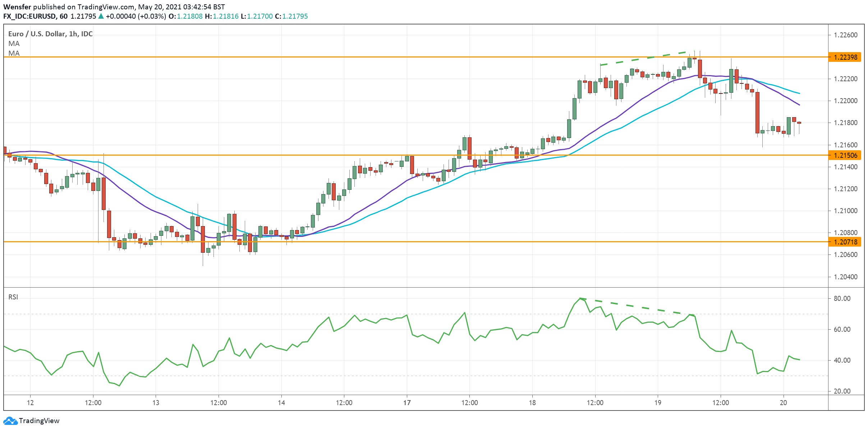868x431 pixels.
Task: Select date 20 on the time axis
Action: point(783,403)
